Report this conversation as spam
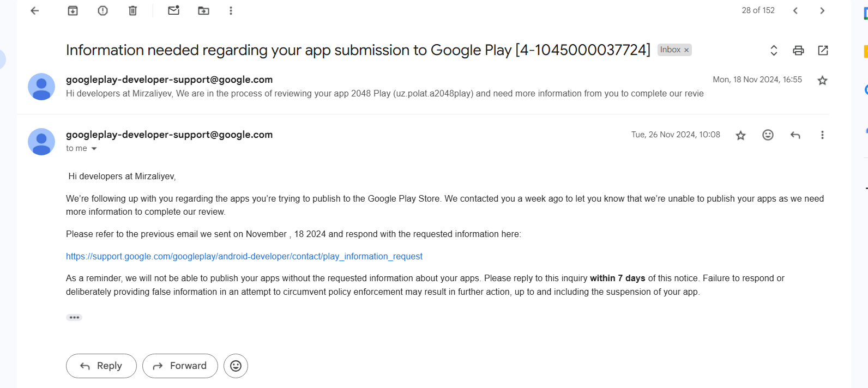 click(103, 11)
